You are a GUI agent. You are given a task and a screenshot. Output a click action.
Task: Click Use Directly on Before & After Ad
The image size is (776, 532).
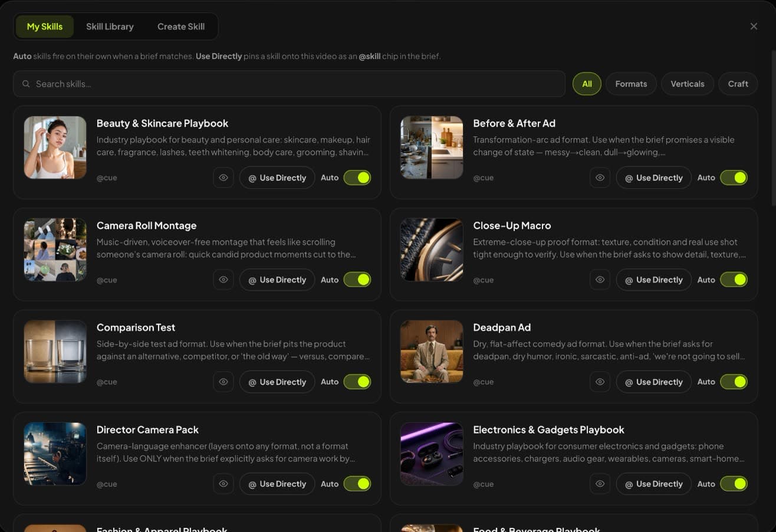pos(653,178)
